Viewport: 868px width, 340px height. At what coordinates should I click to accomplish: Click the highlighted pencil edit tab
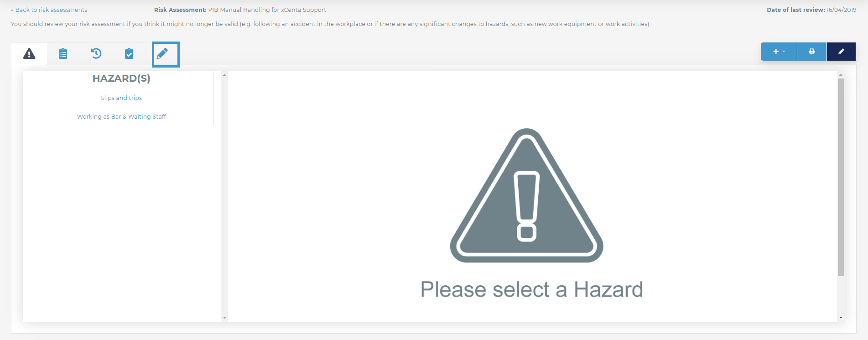coord(166,54)
